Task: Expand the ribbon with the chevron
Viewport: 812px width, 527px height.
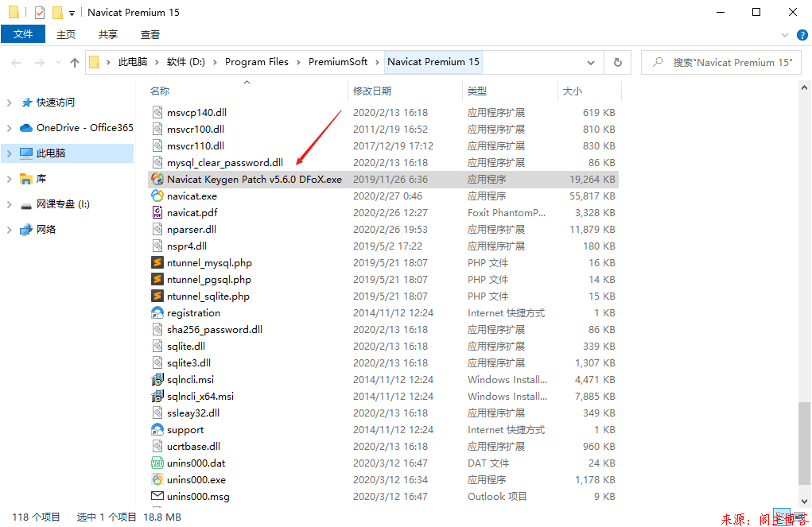Action: pyautogui.click(x=785, y=35)
